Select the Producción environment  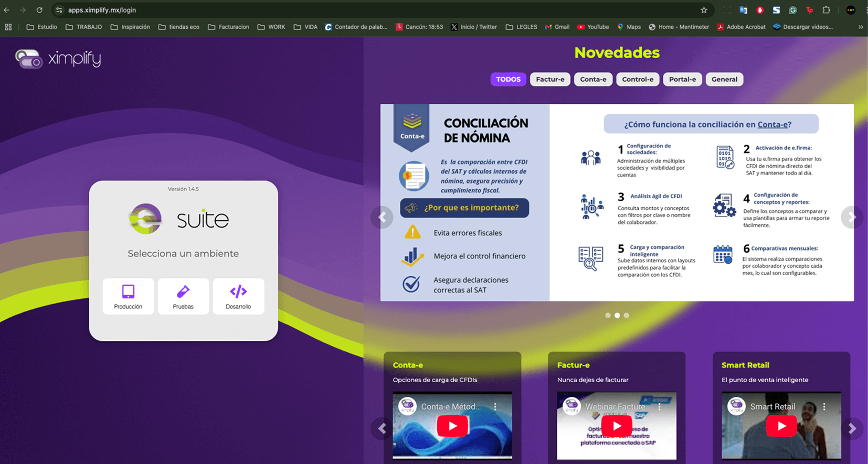coord(128,296)
